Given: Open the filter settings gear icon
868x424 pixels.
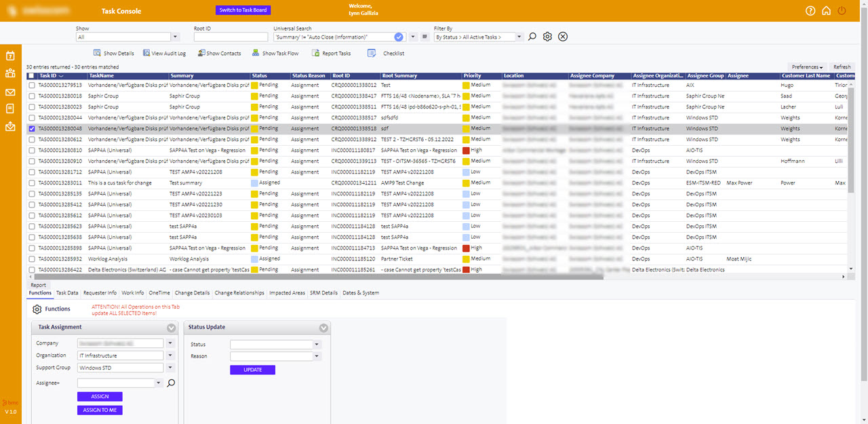Looking at the screenshot, I should click(x=547, y=37).
